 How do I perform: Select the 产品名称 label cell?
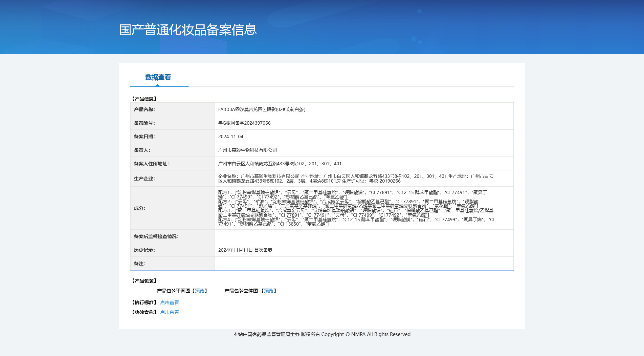click(x=173, y=109)
